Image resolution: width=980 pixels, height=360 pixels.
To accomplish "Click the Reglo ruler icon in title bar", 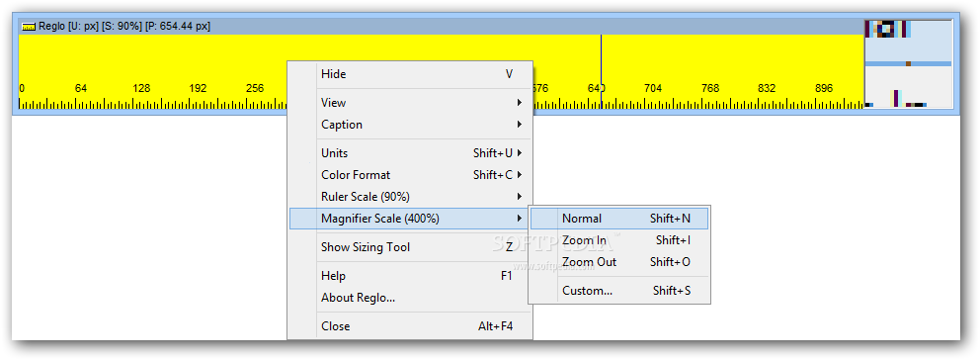I will (x=29, y=27).
